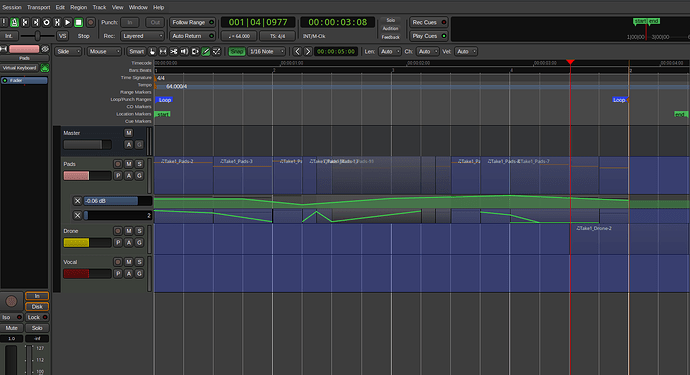Select the Internal Edit tool
This screenshot has width=690, height=375.
coord(217,51)
